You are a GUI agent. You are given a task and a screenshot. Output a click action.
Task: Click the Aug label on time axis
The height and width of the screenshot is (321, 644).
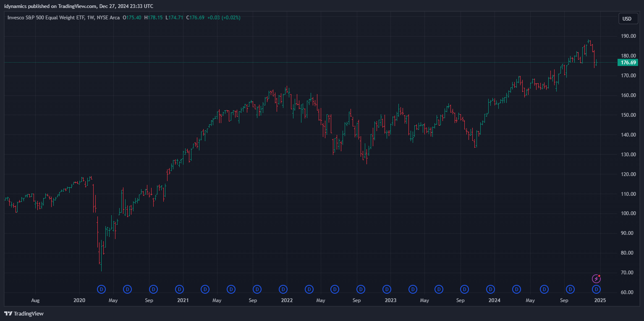tap(35, 300)
